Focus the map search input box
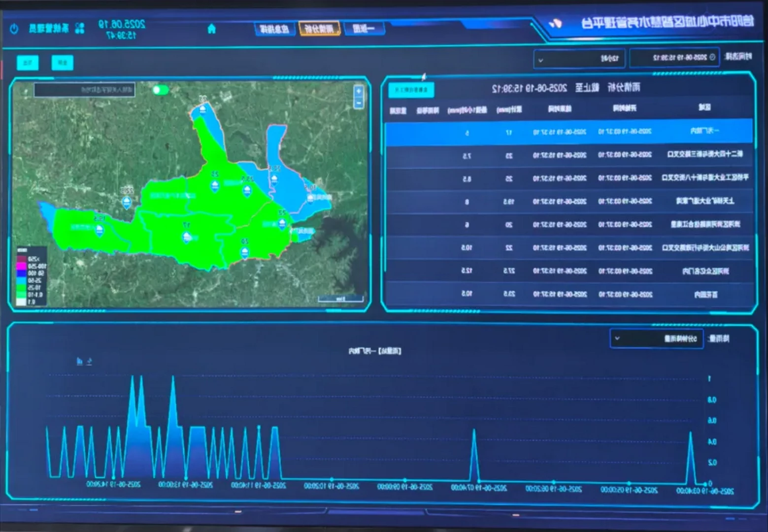 click(x=84, y=90)
